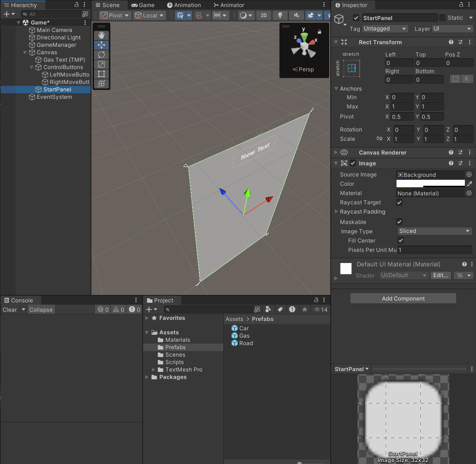
Task: Open Rect Transform help reference
Action: 451,42
